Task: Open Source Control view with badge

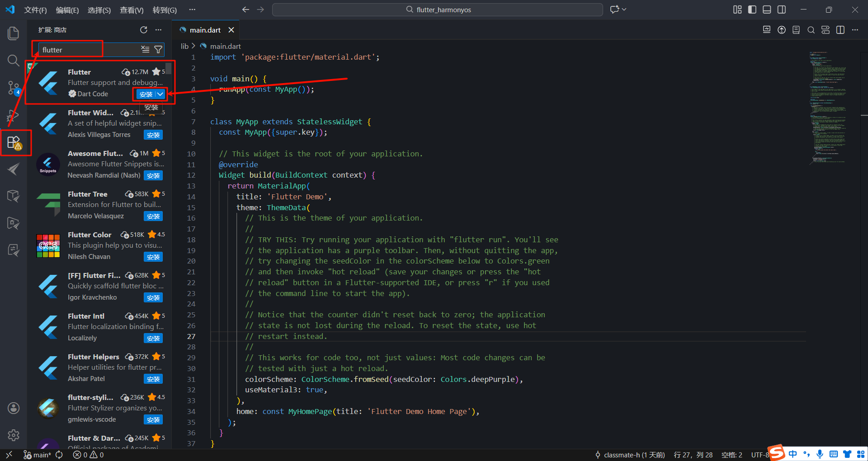Action: tap(14, 88)
